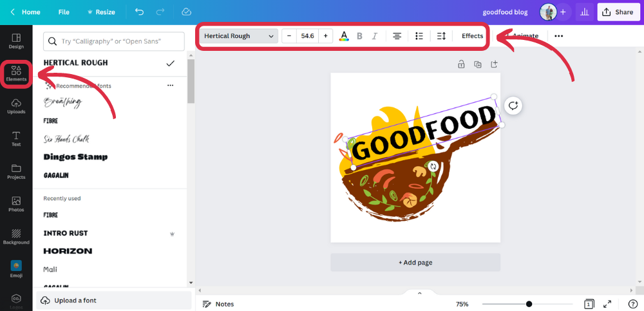Open recommended fonts more options

click(x=171, y=86)
